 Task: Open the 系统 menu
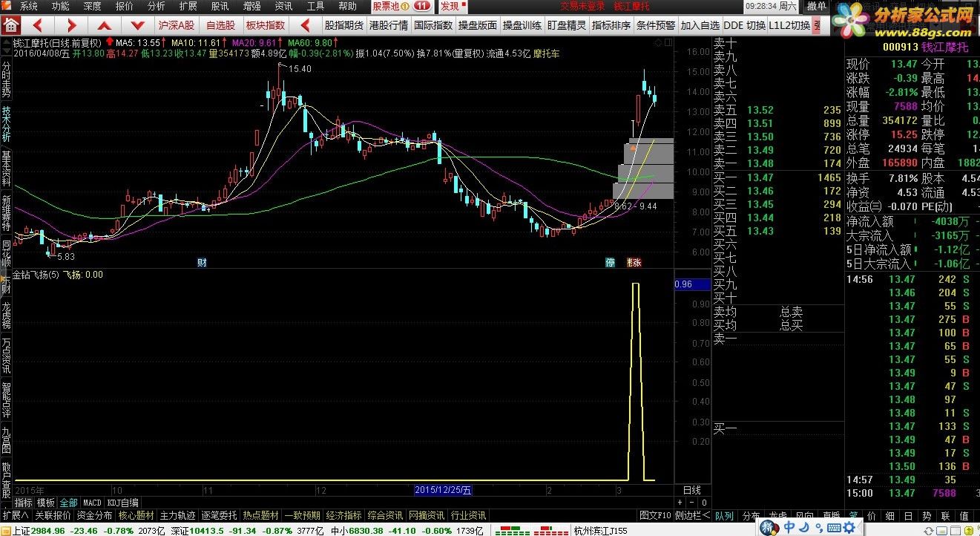[x=28, y=6]
